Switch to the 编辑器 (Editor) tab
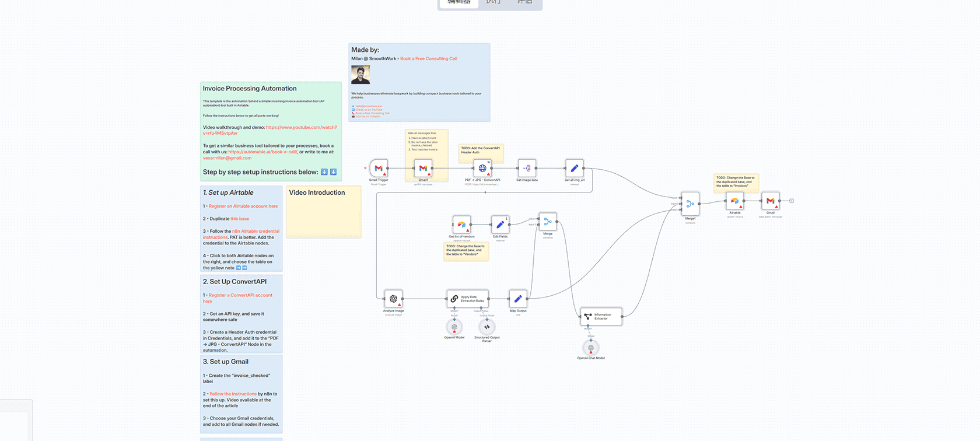 click(x=459, y=3)
